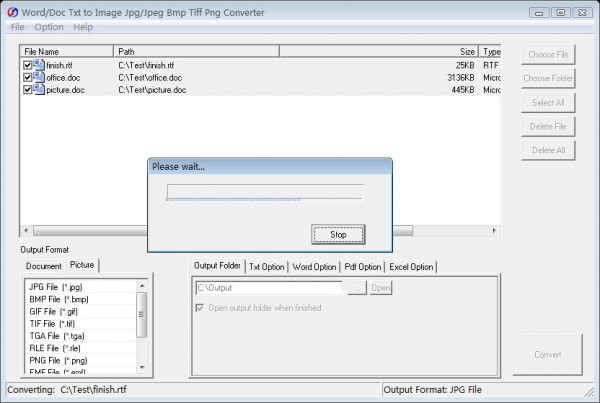Open the File menu
The width and height of the screenshot is (600, 403).
(17, 27)
